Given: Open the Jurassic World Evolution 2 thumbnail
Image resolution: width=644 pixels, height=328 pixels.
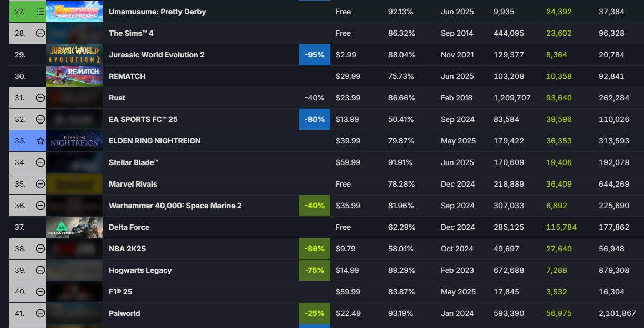Looking at the screenshot, I should coord(74,55).
